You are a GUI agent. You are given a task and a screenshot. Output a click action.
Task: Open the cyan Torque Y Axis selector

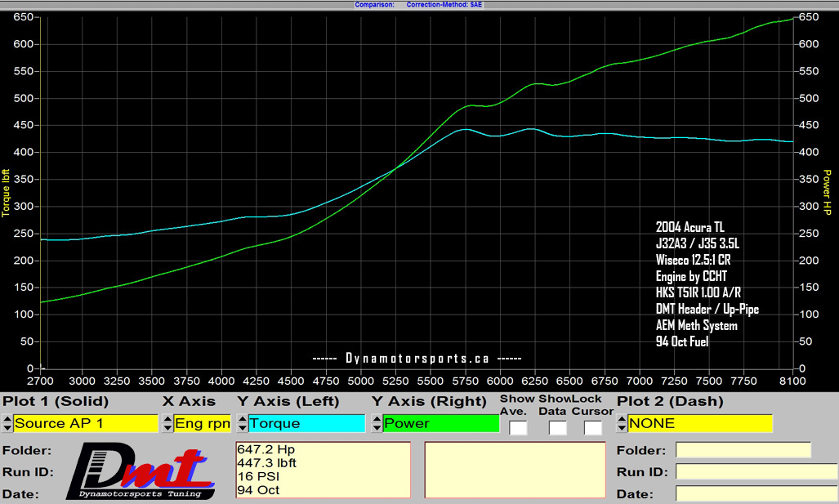(306, 423)
